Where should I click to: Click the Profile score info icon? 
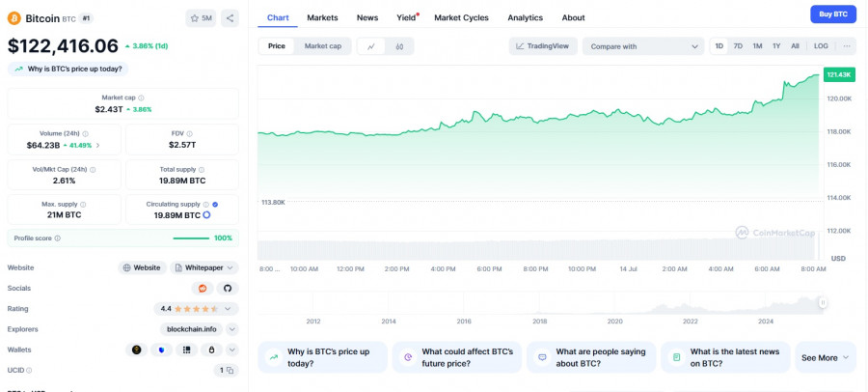coord(58,238)
